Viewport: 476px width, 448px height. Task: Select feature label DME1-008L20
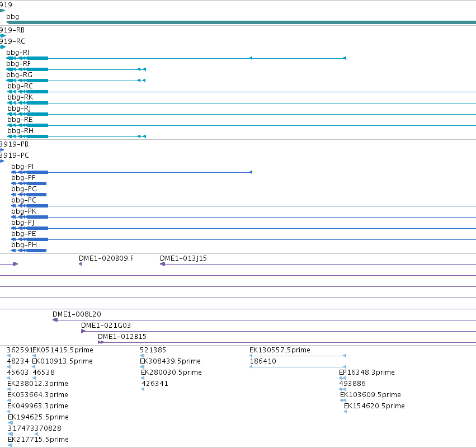coord(77,314)
